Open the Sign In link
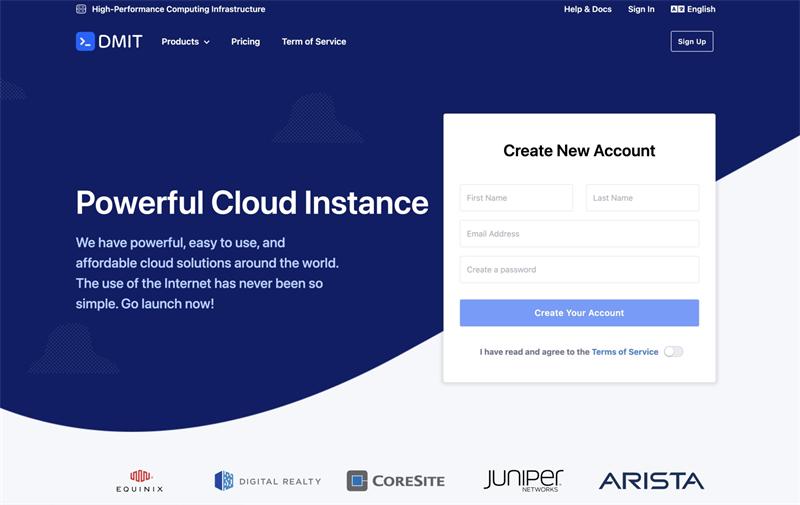 click(x=641, y=9)
